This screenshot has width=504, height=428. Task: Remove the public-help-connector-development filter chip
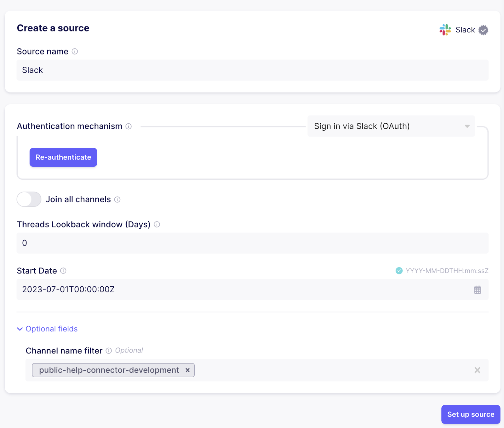(188, 370)
